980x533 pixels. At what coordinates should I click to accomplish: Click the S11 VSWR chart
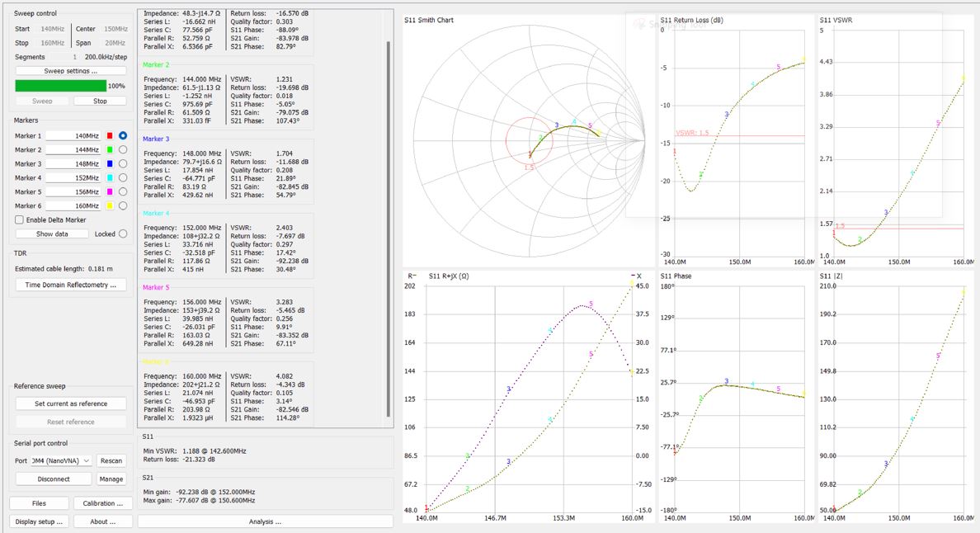pos(896,140)
